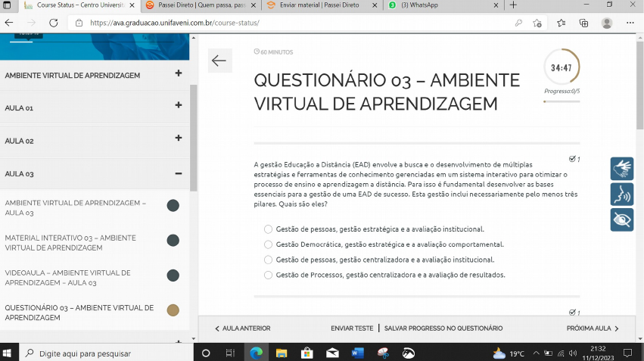Click the back arrow beside the quiz title
The width and height of the screenshot is (644, 361).
219,61
